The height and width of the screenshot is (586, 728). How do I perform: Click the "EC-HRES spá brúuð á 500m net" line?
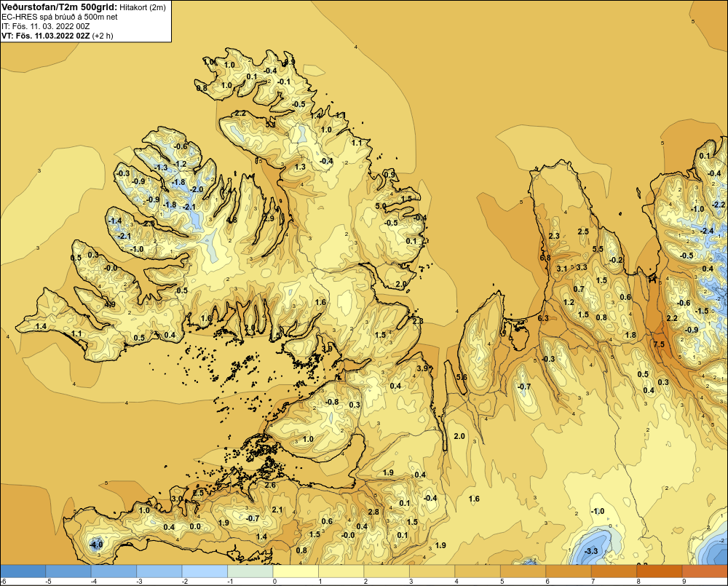60,17
